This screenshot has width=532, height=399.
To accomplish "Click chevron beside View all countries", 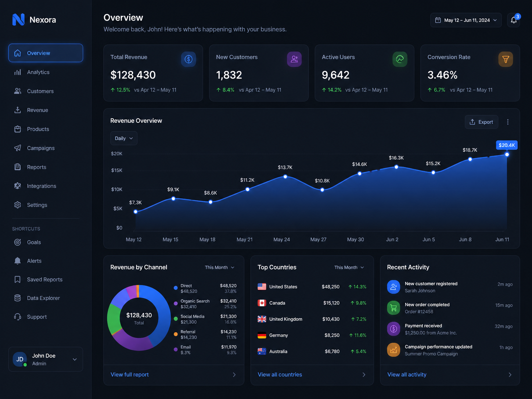I will [364, 375].
